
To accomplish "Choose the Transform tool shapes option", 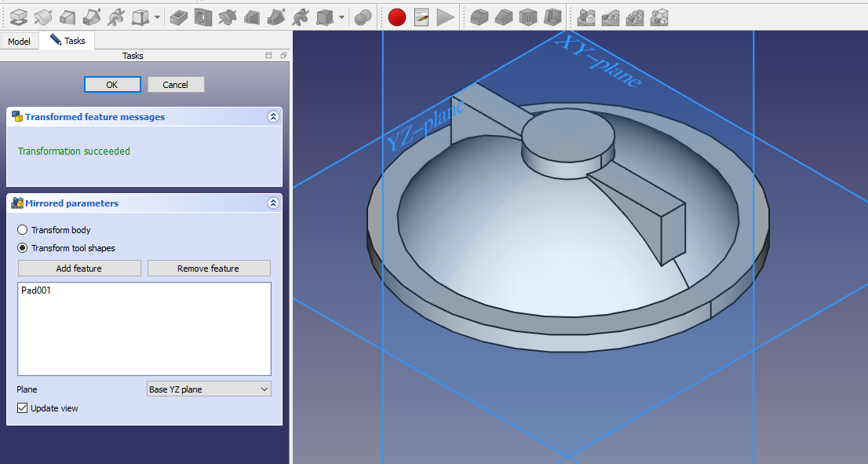I will click(x=23, y=248).
